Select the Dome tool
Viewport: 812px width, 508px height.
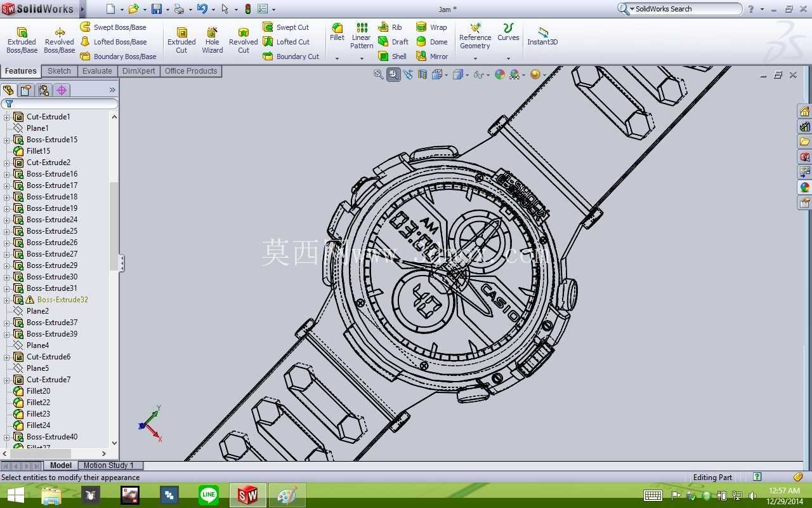(432, 42)
